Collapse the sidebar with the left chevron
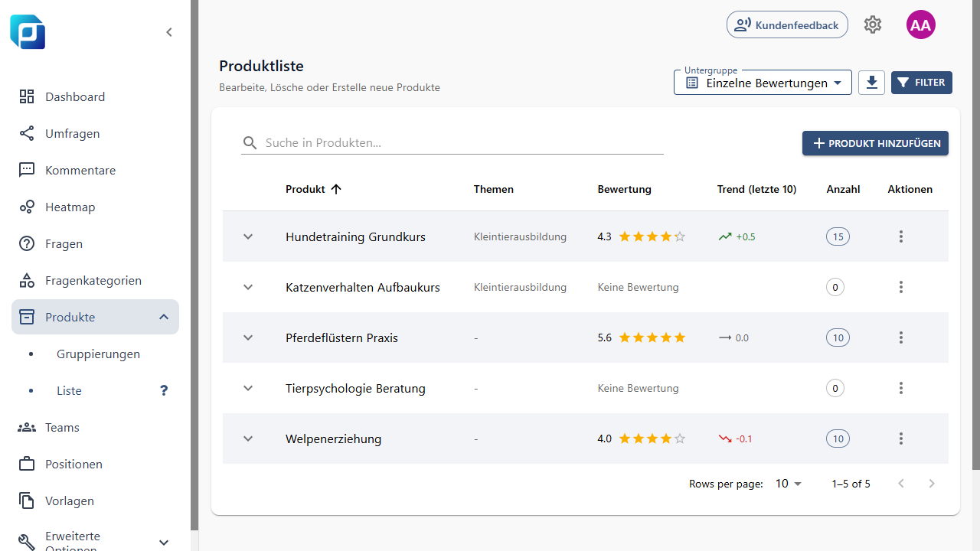 click(169, 32)
